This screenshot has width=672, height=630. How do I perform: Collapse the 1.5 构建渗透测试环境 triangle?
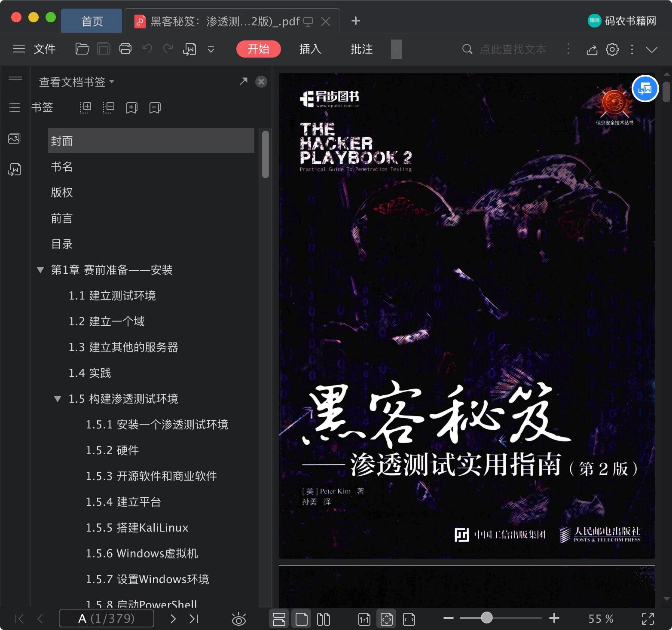[58, 399]
